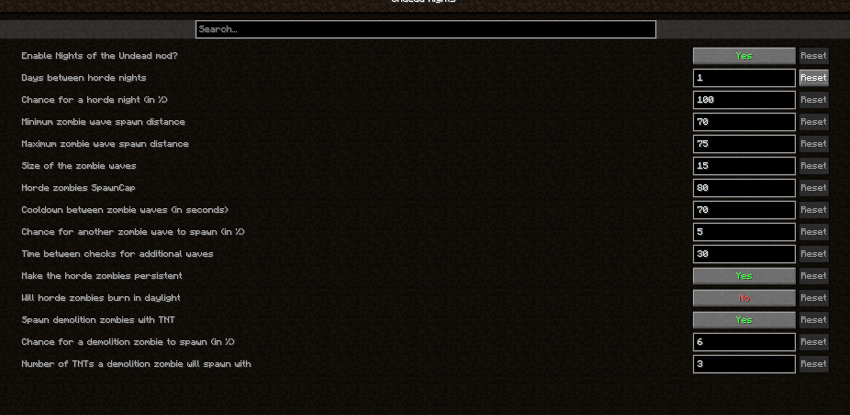Reset Enable Nights of the Undead option
The width and height of the screenshot is (850, 415).
click(x=813, y=56)
